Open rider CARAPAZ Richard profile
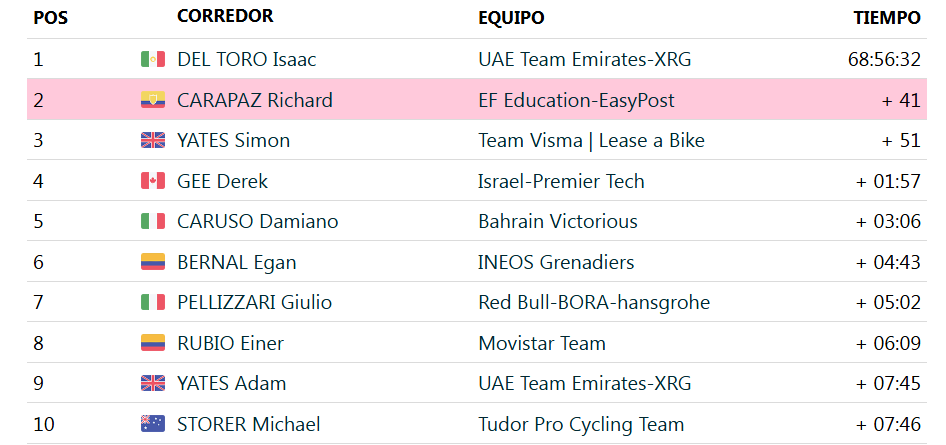 (255, 100)
